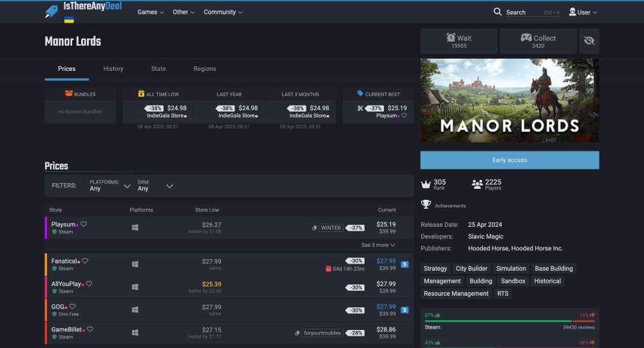Toggle heart next to GameBillet
The width and height of the screenshot is (644, 348).
90,329
